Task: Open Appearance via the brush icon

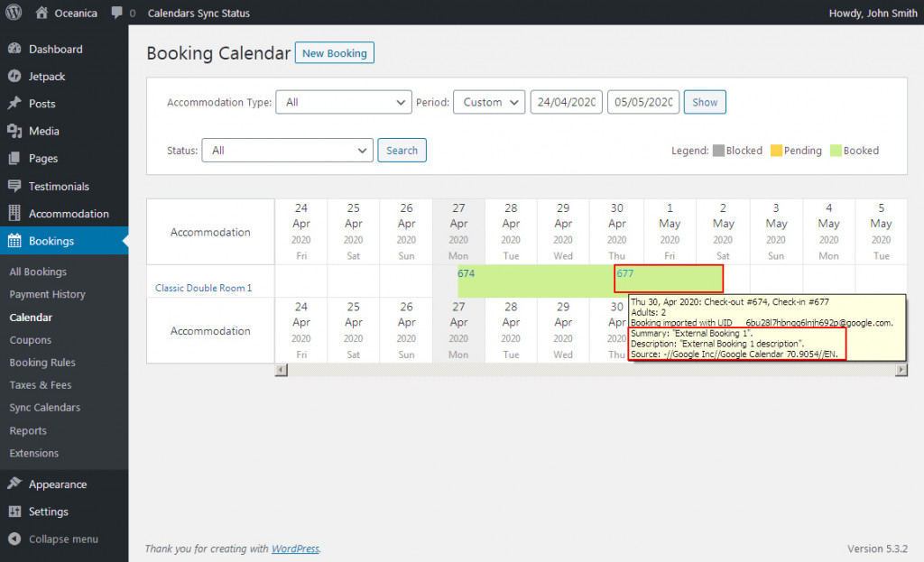Action: tap(14, 484)
